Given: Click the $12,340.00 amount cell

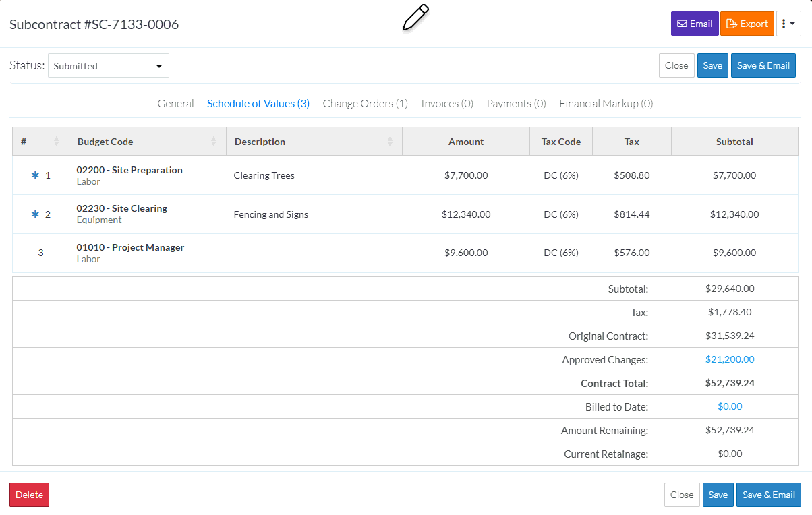Looking at the screenshot, I should tap(466, 214).
